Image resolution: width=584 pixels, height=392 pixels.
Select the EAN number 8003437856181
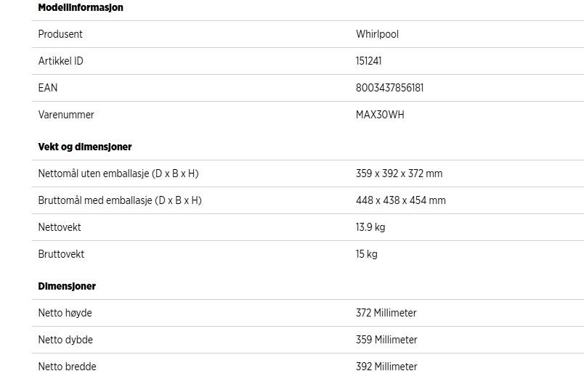coord(389,88)
